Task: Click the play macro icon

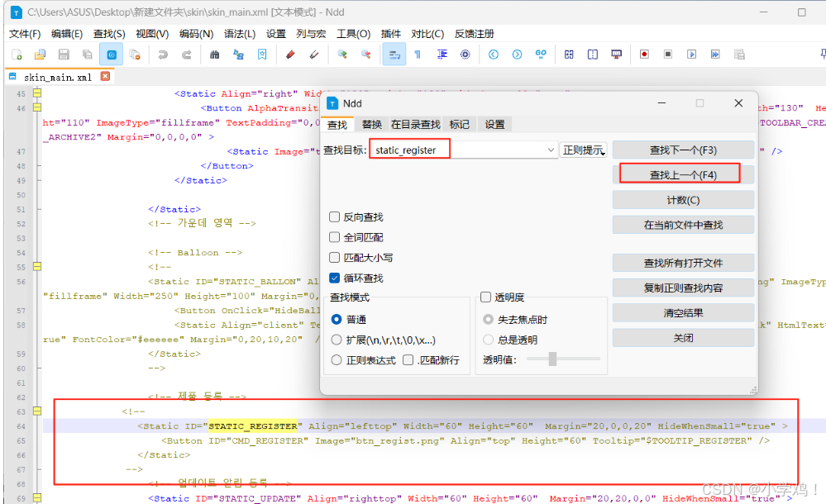Action: pyautogui.click(x=692, y=55)
